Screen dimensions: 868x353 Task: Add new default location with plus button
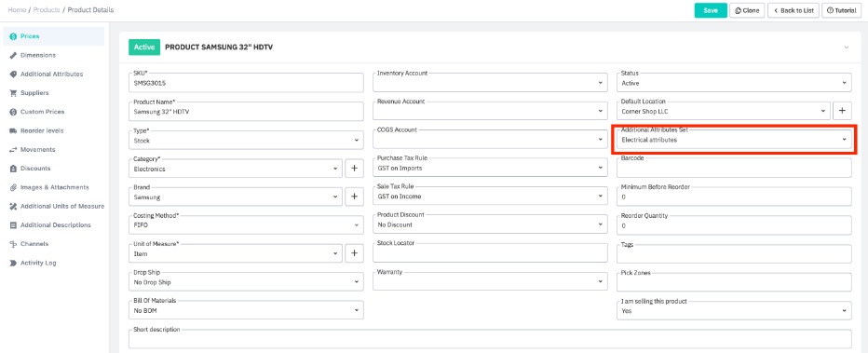(842, 111)
